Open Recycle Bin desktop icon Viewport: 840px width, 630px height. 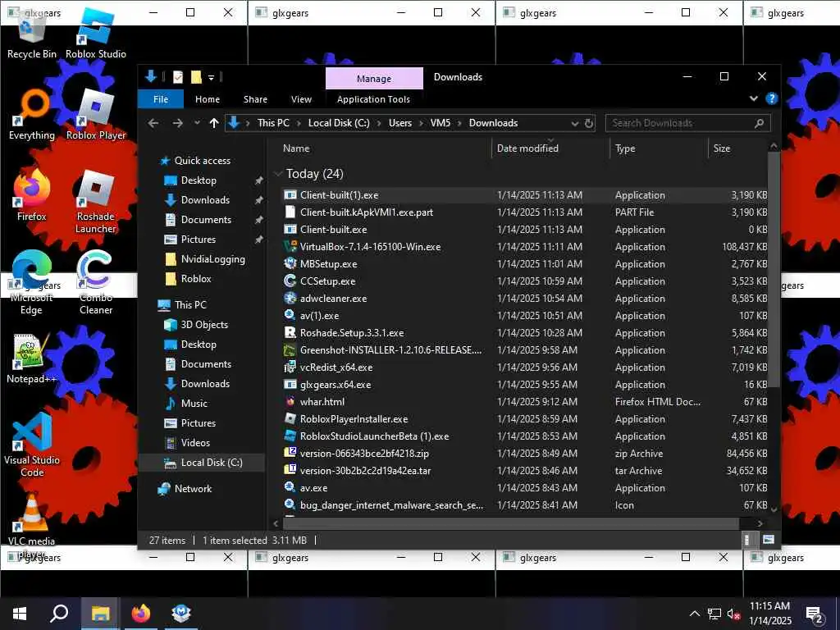point(32,34)
